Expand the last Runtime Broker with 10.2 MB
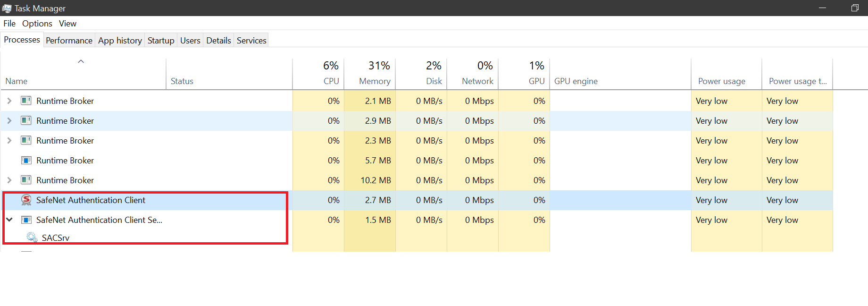Image resolution: width=868 pixels, height=306 pixels. click(9, 180)
